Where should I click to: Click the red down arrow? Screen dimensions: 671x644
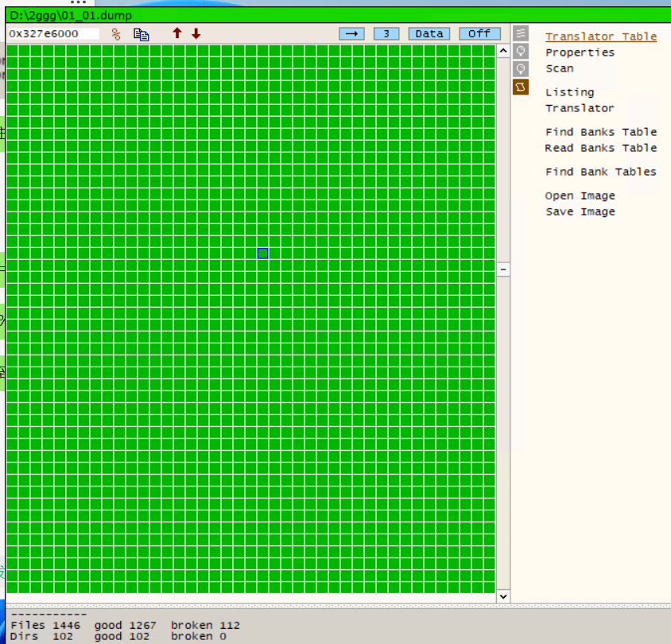196,33
